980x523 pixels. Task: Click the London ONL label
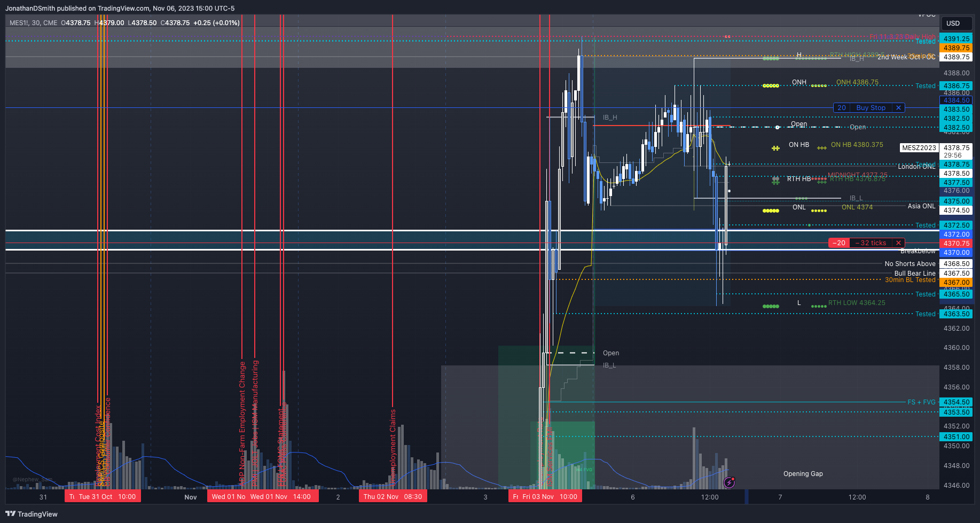coord(916,167)
